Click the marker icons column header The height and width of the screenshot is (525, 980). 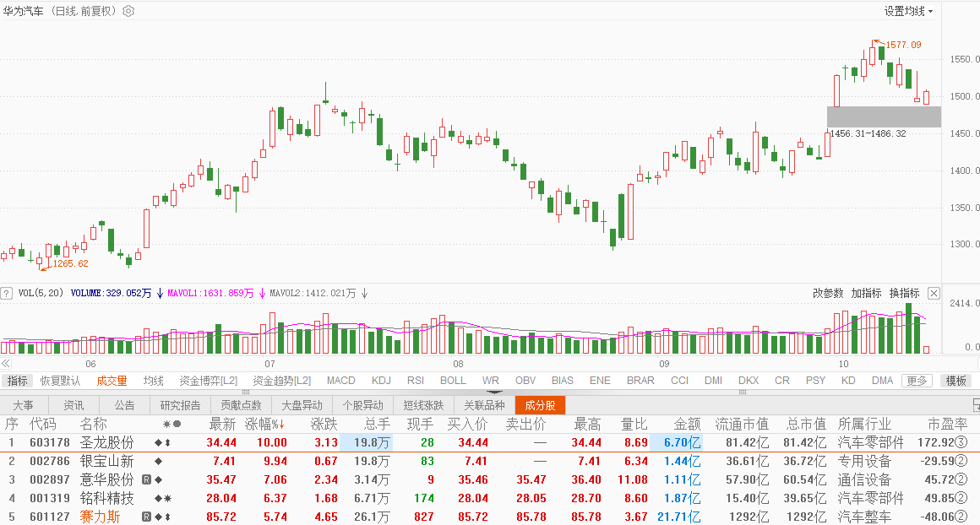(171, 424)
